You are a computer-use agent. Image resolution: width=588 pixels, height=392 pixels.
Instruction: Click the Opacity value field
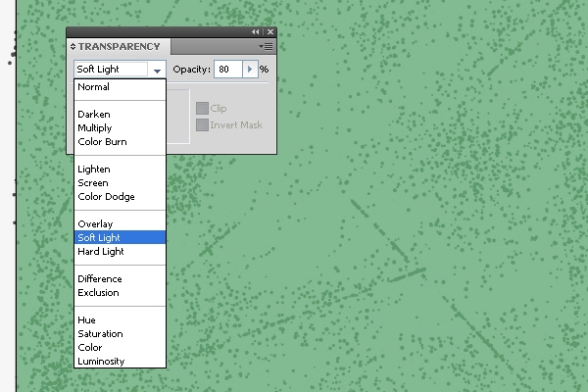pos(228,70)
